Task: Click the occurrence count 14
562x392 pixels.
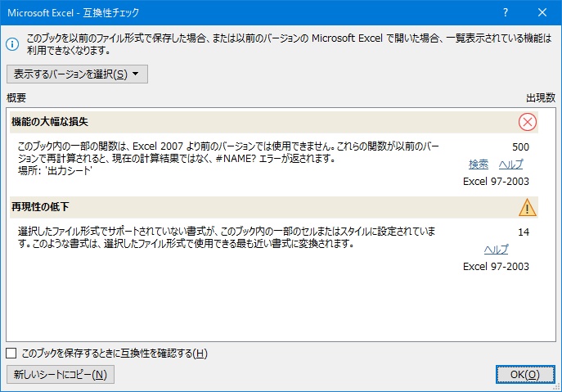Action: point(524,232)
